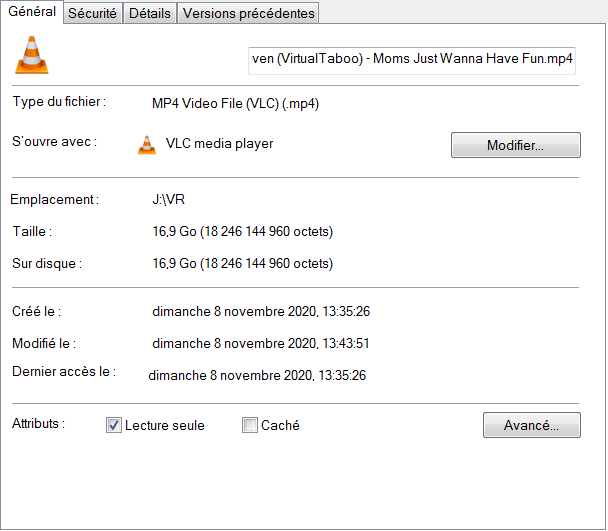Click the 'Attributs' label

(x=38, y=424)
